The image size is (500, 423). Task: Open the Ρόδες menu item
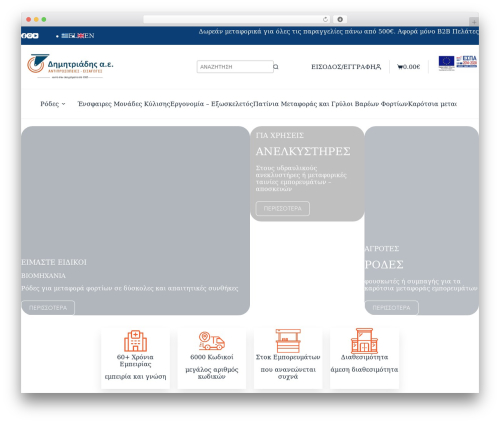pos(50,104)
